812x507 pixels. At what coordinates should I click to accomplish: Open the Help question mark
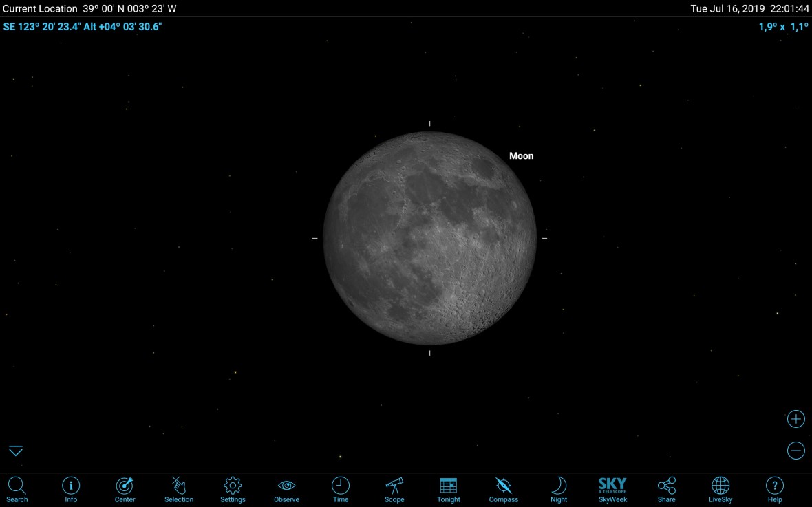click(x=775, y=489)
